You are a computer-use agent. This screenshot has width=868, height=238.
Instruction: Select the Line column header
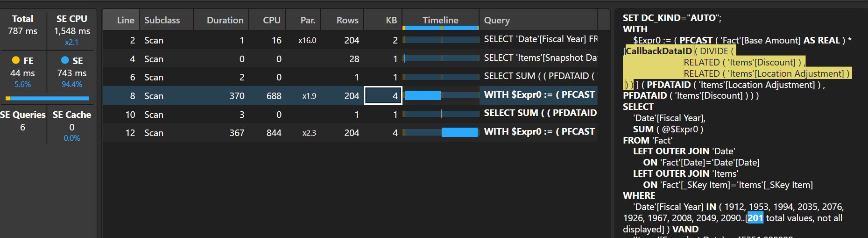click(x=125, y=20)
